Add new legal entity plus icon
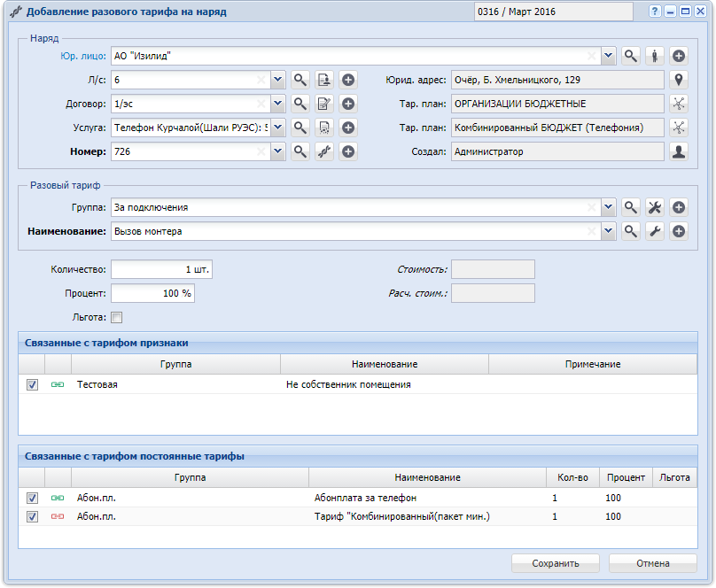This screenshot has width=716, height=588. pyautogui.click(x=679, y=56)
